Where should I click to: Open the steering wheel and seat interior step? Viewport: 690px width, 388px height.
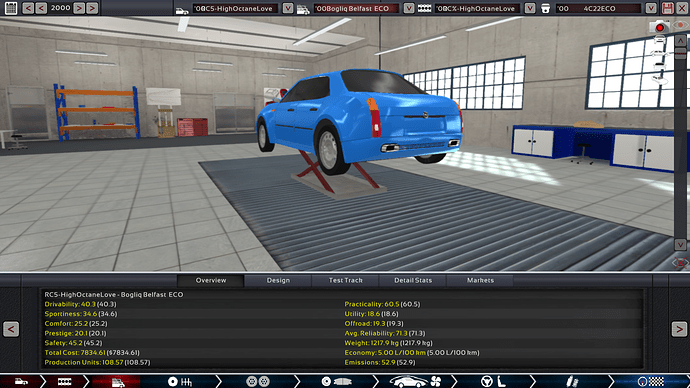coord(493,381)
